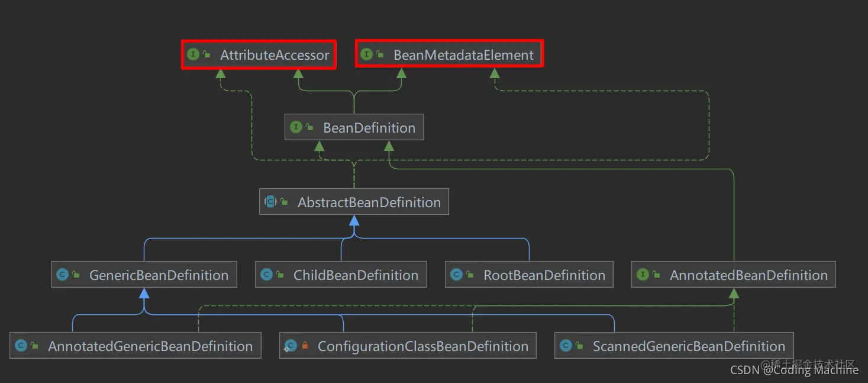Click the interface icon of AnnotatedBeanDefinition

643,275
